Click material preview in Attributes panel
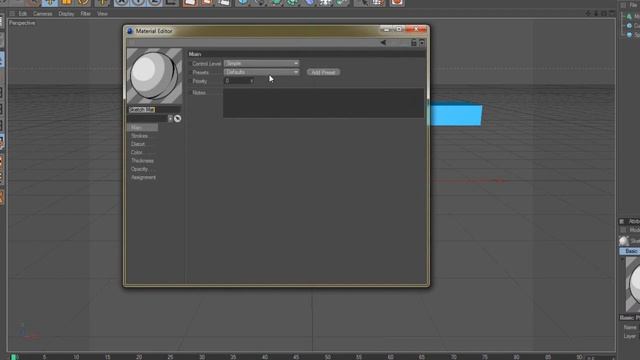 click(x=633, y=284)
